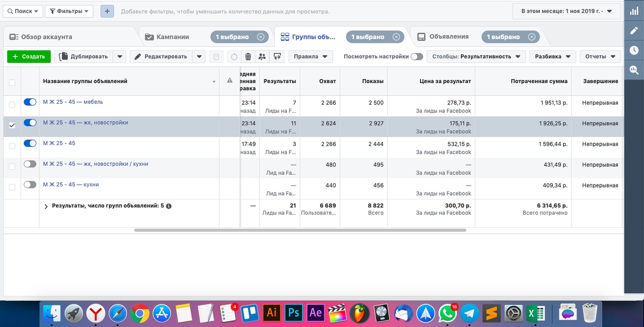Open the Разбивка dropdown
This screenshot has height=327, width=644.
click(552, 56)
